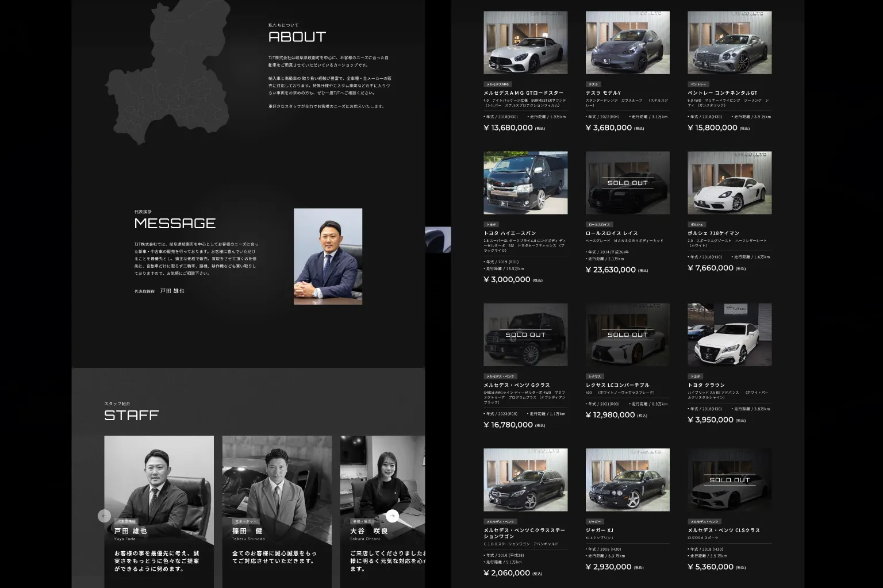Click the Gifu prefecture map graphic
The height and width of the screenshot is (588, 883).
(168, 72)
